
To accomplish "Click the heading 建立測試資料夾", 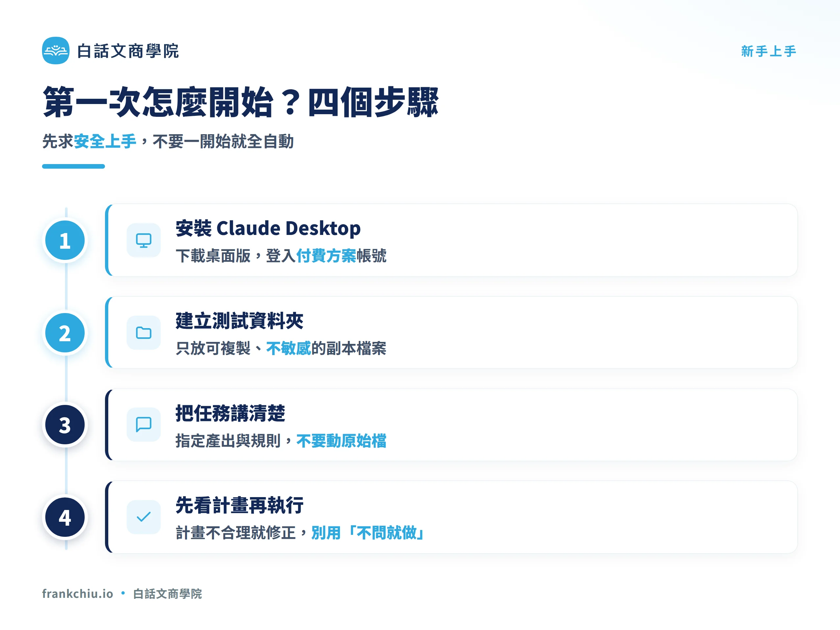I will tap(240, 321).
